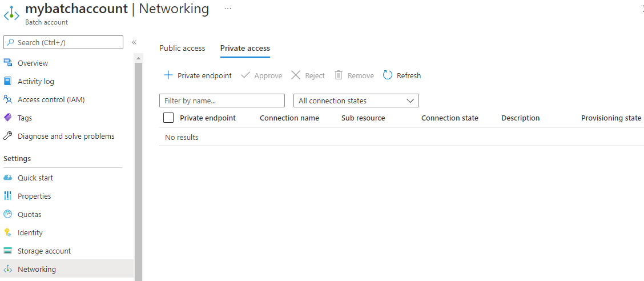The image size is (644, 281).
Task: Sort by Description column header
Action: 520,118
